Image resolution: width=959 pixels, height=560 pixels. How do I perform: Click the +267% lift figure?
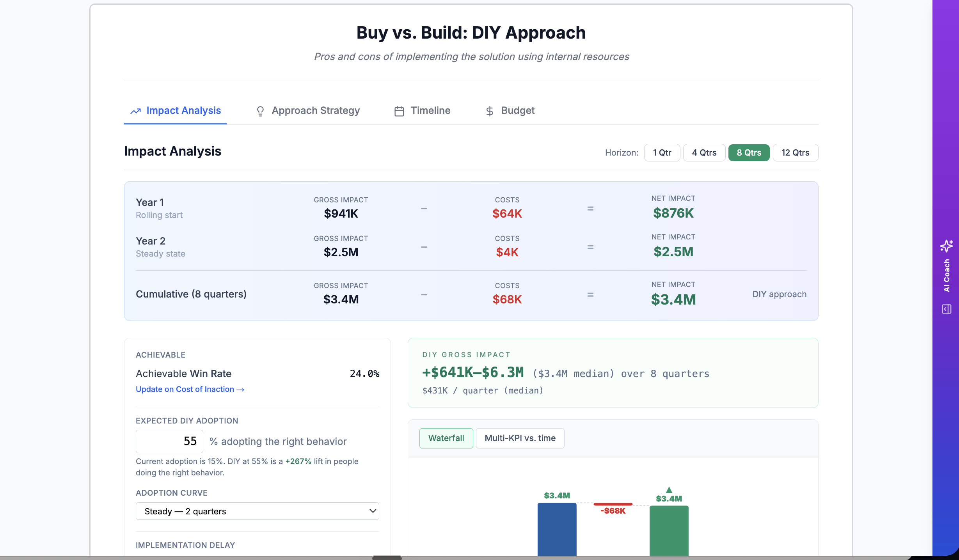(298, 461)
